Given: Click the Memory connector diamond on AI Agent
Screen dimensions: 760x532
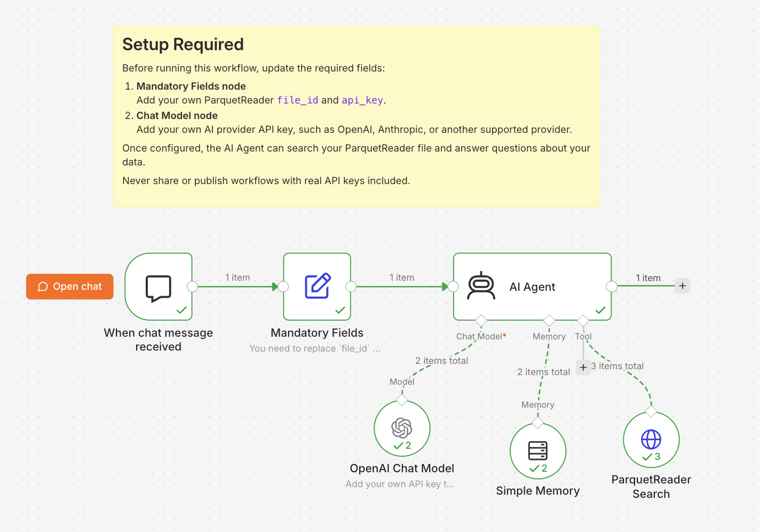Looking at the screenshot, I should pyautogui.click(x=549, y=320).
